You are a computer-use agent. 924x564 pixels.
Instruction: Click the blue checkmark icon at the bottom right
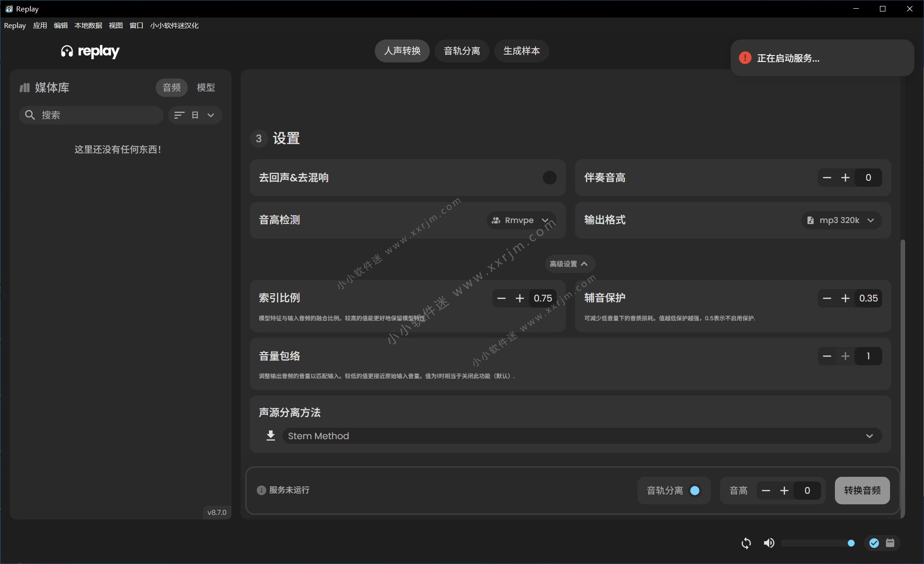[874, 543]
